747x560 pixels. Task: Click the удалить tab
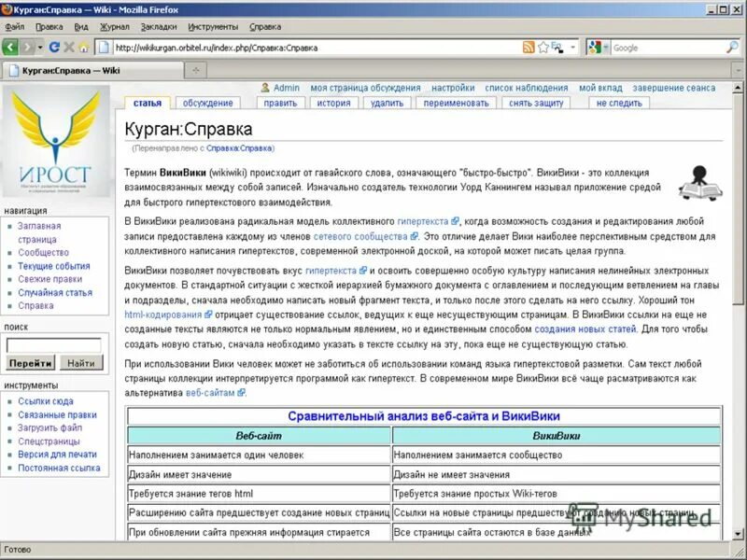point(387,103)
